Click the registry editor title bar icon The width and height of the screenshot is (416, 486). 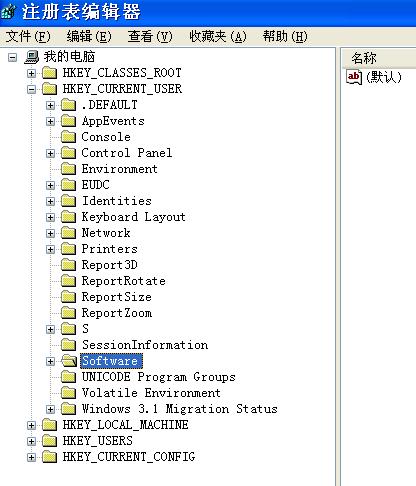pos(8,12)
